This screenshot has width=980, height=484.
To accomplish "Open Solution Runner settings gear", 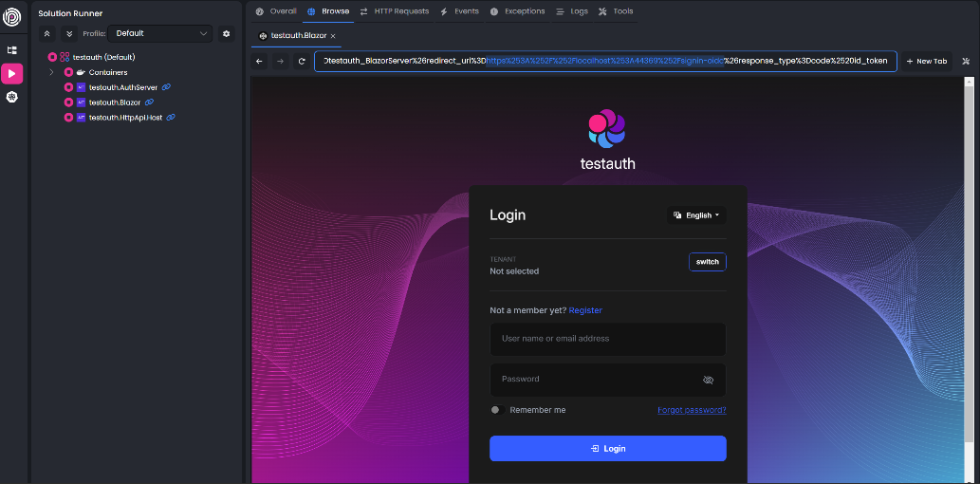I will pyautogui.click(x=226, y=33).
